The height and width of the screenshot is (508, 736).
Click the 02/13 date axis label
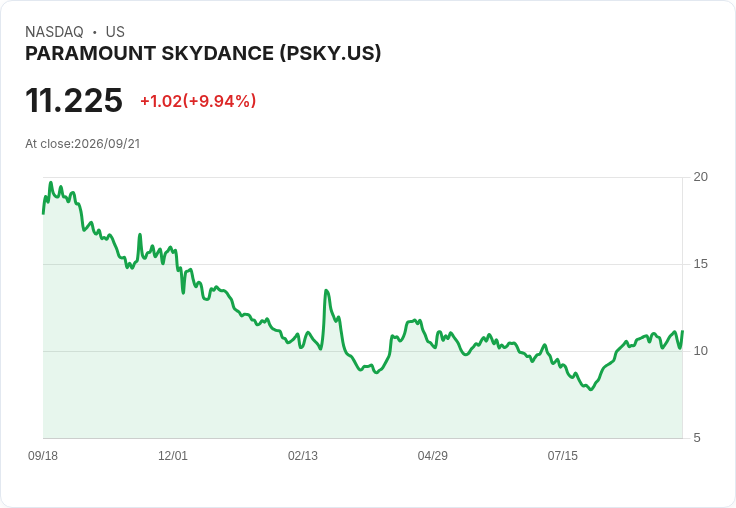tap(303, 456)
